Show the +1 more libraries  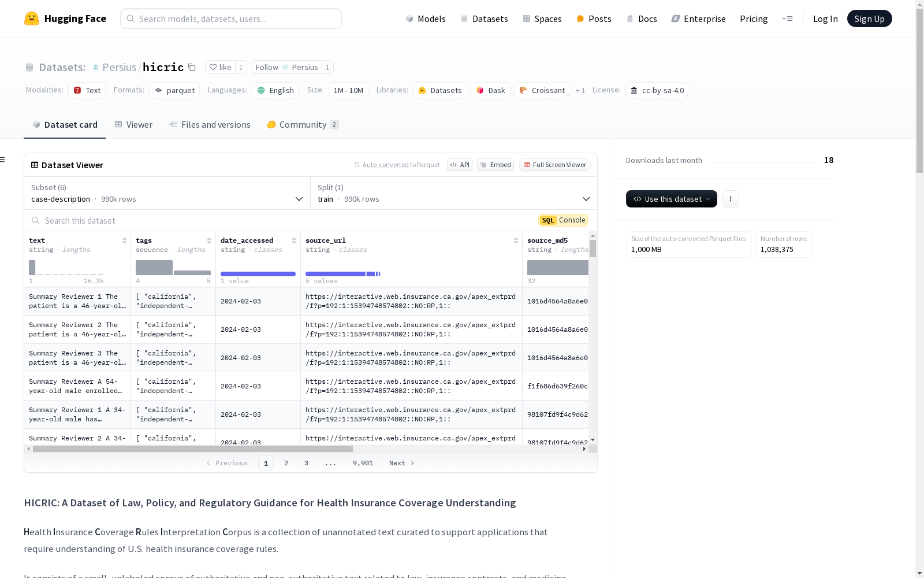[580, 90]
